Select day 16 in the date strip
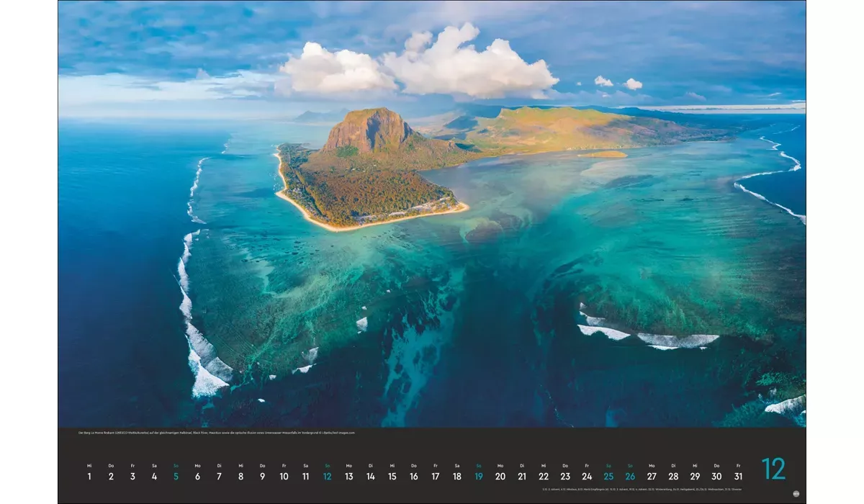The width and height of the screenshot is (864, 504). click(x=413, y=476)
